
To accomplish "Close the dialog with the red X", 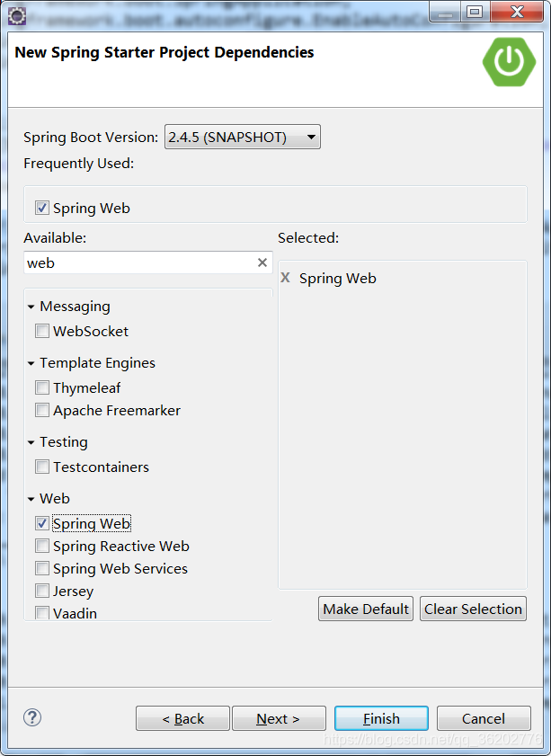I will 517,12.
